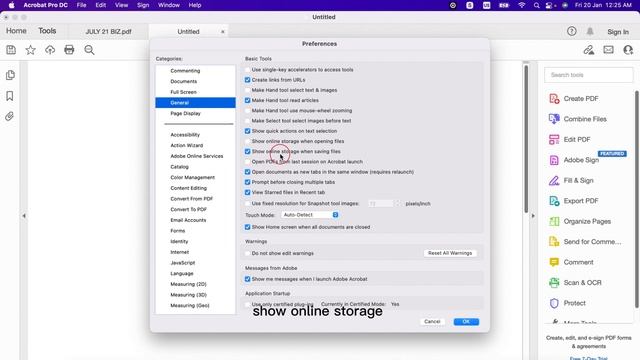Open the Touch Mode Auto-Detect dropdown
Screen dimensions: 640x360
(310, 215)
